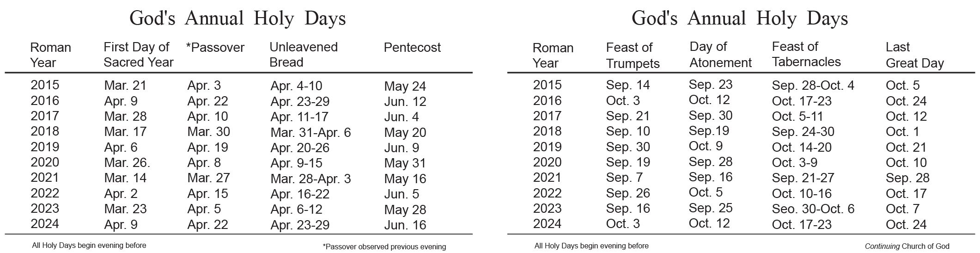Click the "Mar. 14" first day date

[x=125, y=178]
